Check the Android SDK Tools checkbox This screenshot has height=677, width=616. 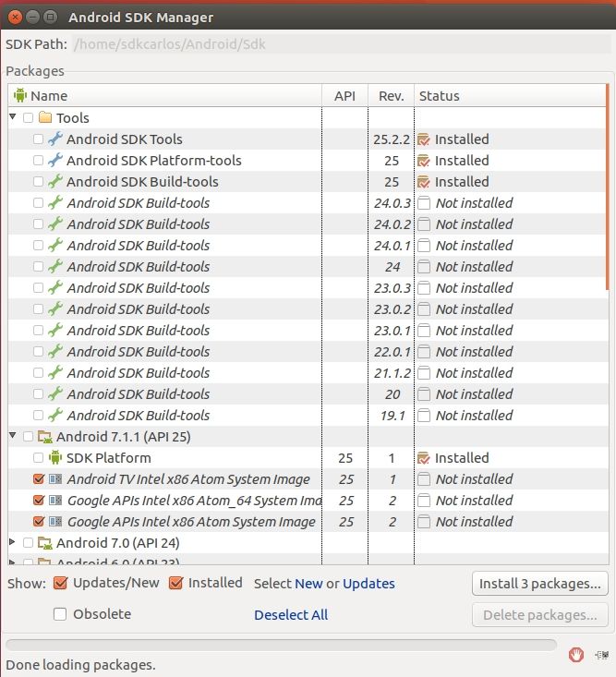click(38, 139)
